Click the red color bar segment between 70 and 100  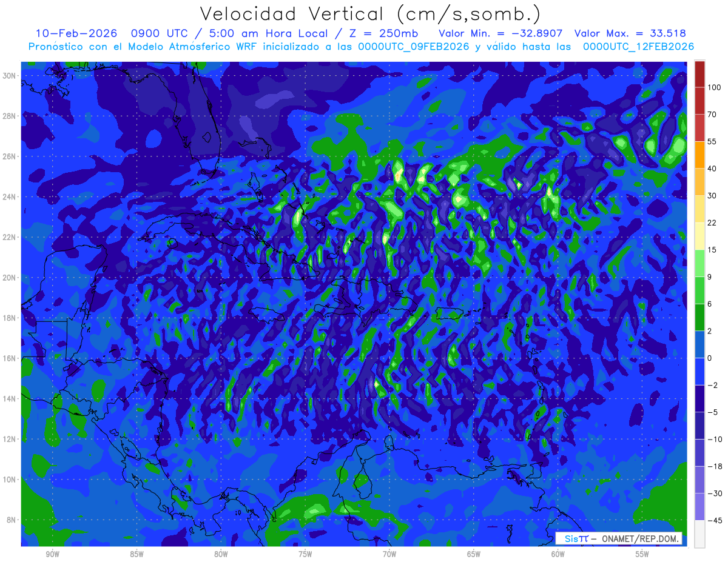699,101
